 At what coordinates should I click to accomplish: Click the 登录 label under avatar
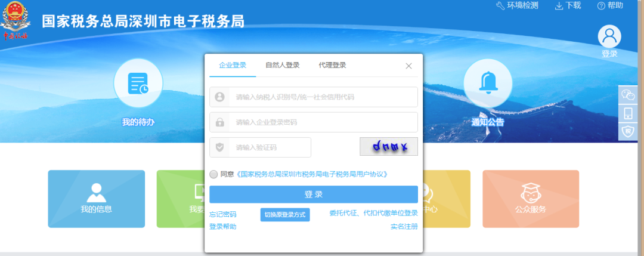[609, 54]
